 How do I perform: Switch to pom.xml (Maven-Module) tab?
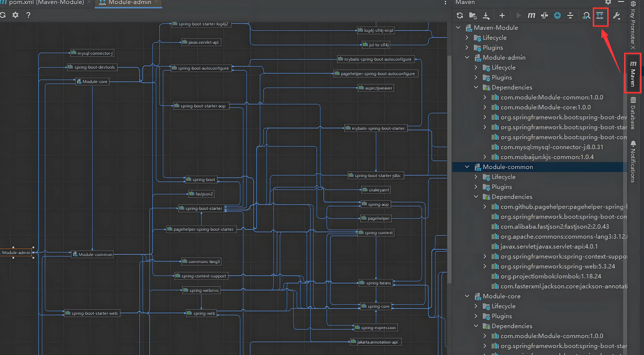tap(46, 2)
